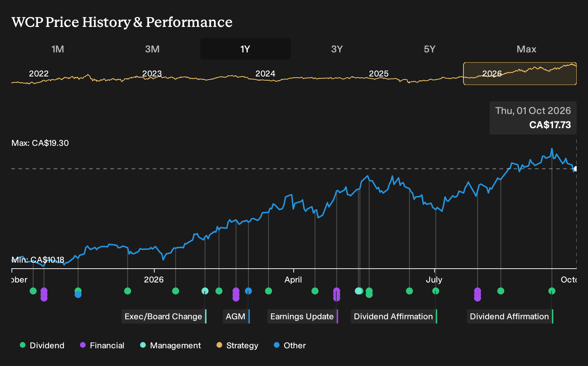Click purple marker stack above Earnings Update label
The image size is (588, 366).
pos(336,294)
